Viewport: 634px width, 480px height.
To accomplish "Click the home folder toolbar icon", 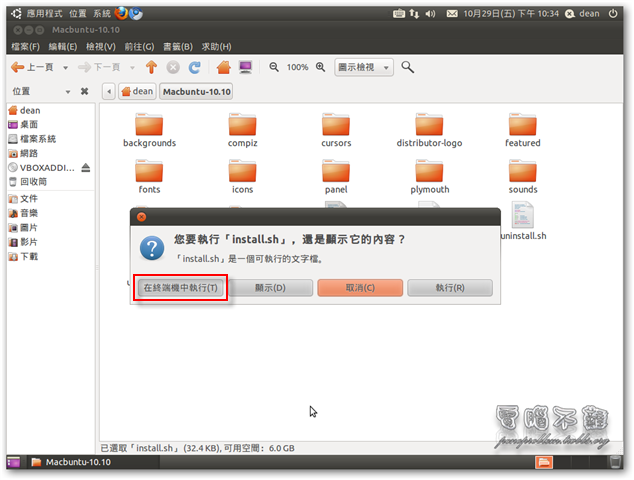I will point(224,67).
